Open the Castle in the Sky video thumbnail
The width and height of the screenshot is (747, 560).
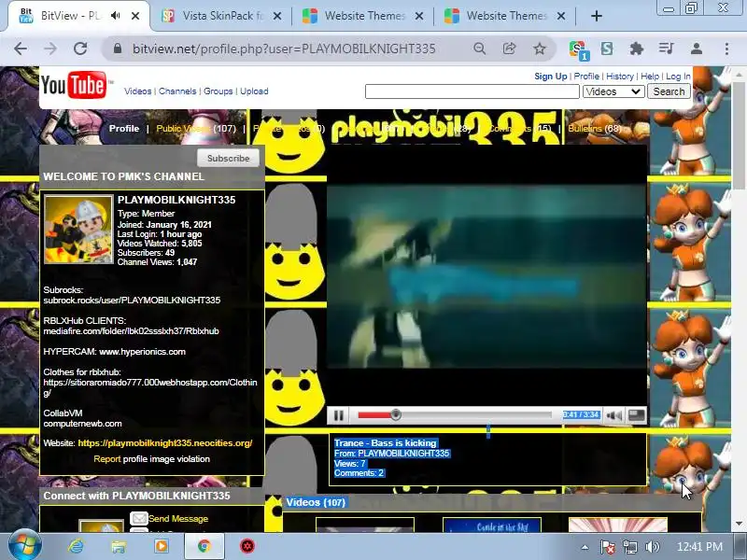(x=492, y=525)
